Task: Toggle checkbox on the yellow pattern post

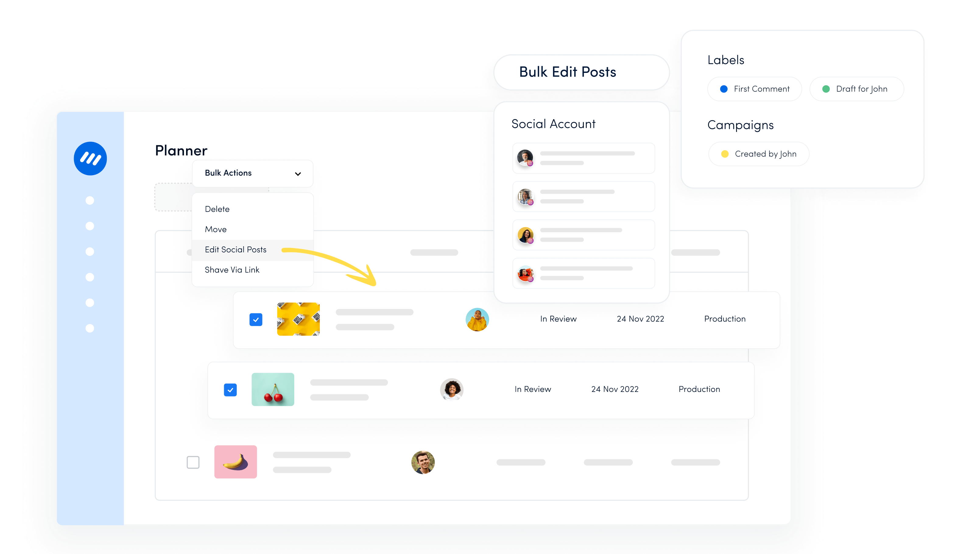Action: (x=255, y=318)
